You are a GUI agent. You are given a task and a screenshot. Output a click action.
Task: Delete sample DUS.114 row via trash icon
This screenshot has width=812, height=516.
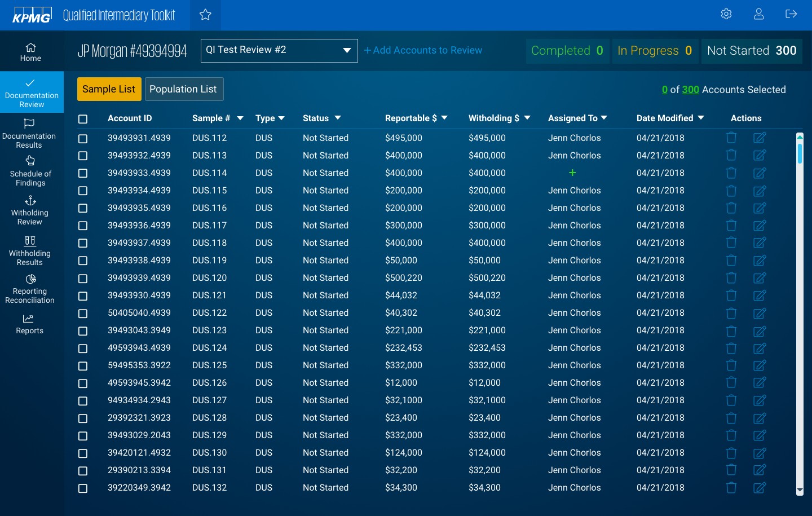tap(731, 173)
